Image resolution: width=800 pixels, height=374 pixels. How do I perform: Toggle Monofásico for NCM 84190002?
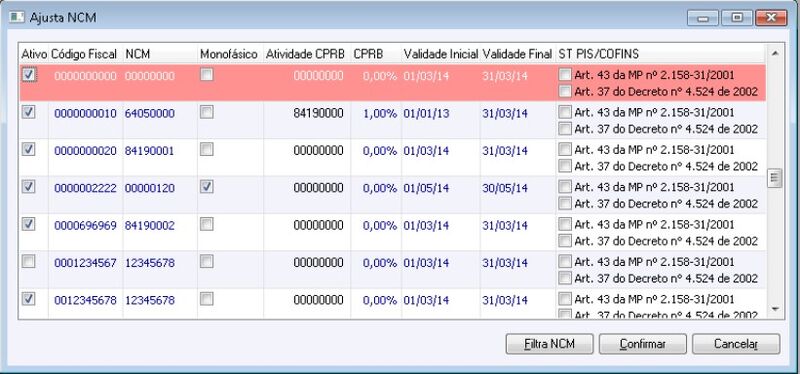coord(207,225)
